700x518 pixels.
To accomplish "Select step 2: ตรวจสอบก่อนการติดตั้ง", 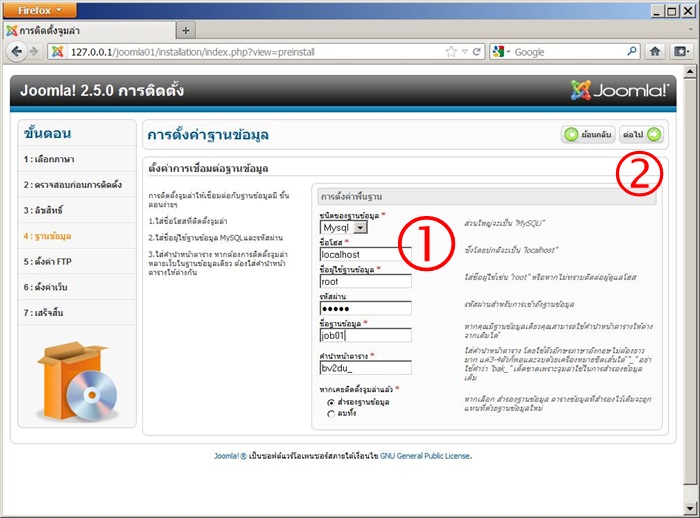I will pyautogui.click(x=73, y=185).
